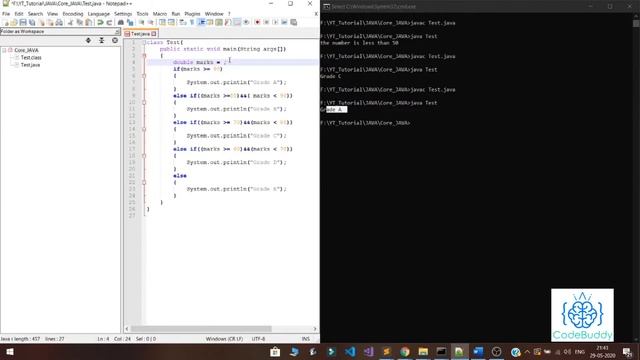Show hidden system tray icons
The width and height of the screenshot is (640, 360).
(527, 351)
